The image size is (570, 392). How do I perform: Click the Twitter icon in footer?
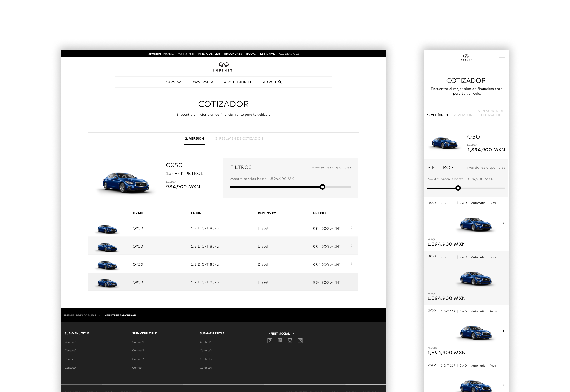[x=290, y=341]
